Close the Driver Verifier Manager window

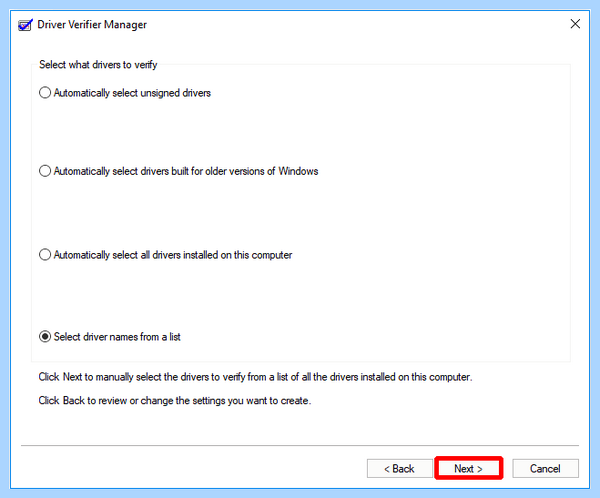[575, 24]
